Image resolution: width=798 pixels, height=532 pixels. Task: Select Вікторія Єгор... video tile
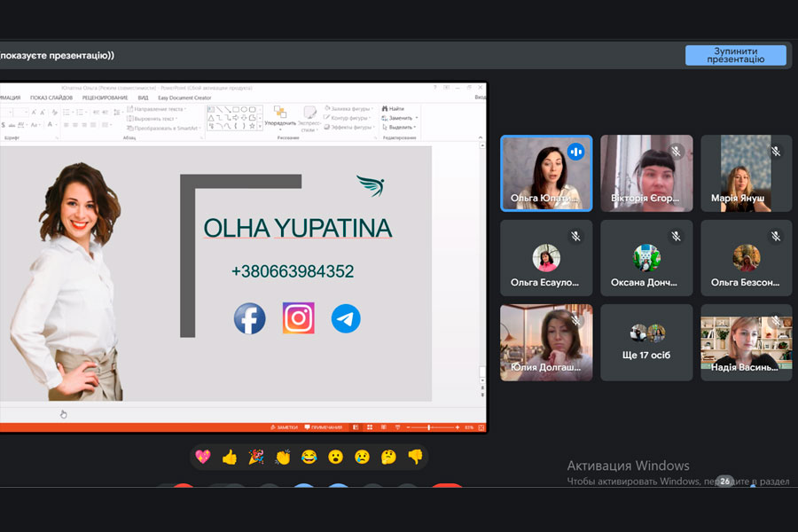tap(646, 173)
